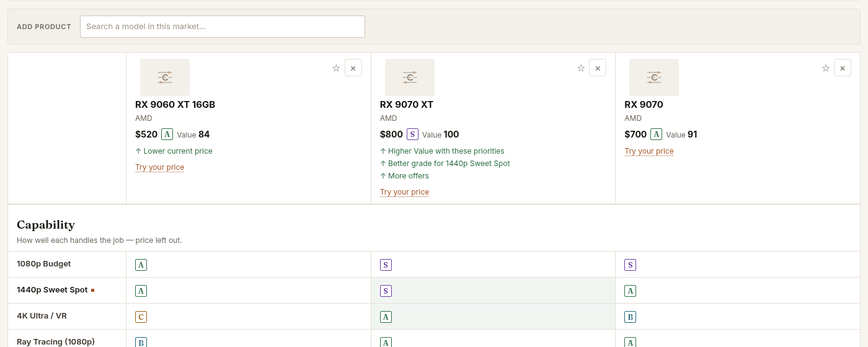Open RX 9060 XT 16GB product thumbnail
Screen dimensions: 868x347
point(165,77)
